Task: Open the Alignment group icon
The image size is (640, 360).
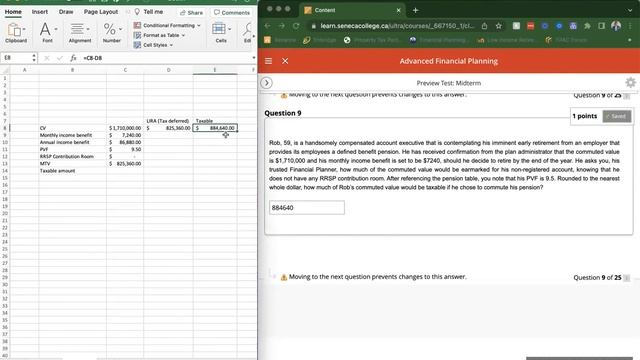Action: (77, 29)
